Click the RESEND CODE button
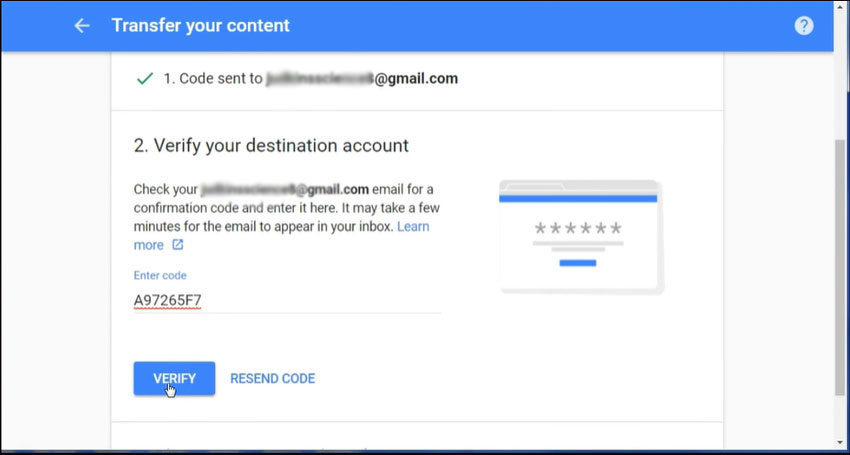Image resolution: width=850 pixels, height=455 pixels. 272,379
